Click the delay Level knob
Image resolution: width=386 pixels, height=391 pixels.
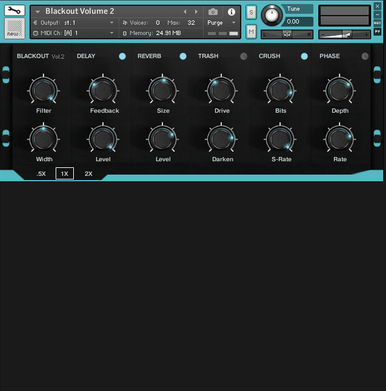(x=103, y=139)
